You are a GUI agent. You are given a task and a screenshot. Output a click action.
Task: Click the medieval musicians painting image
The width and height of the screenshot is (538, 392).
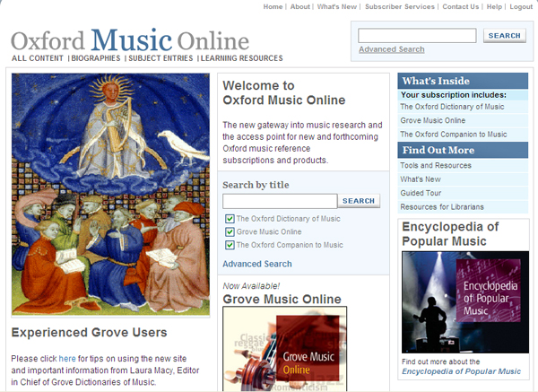click(x=110, y=195)
